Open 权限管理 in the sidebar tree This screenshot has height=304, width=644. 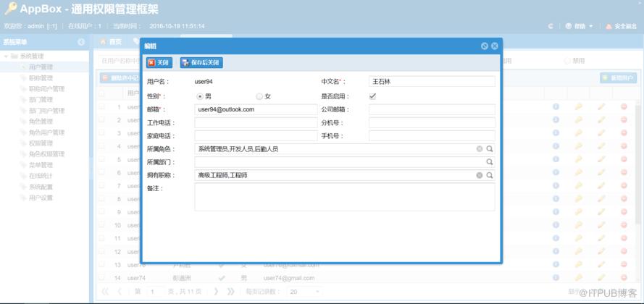click(41, 143)
